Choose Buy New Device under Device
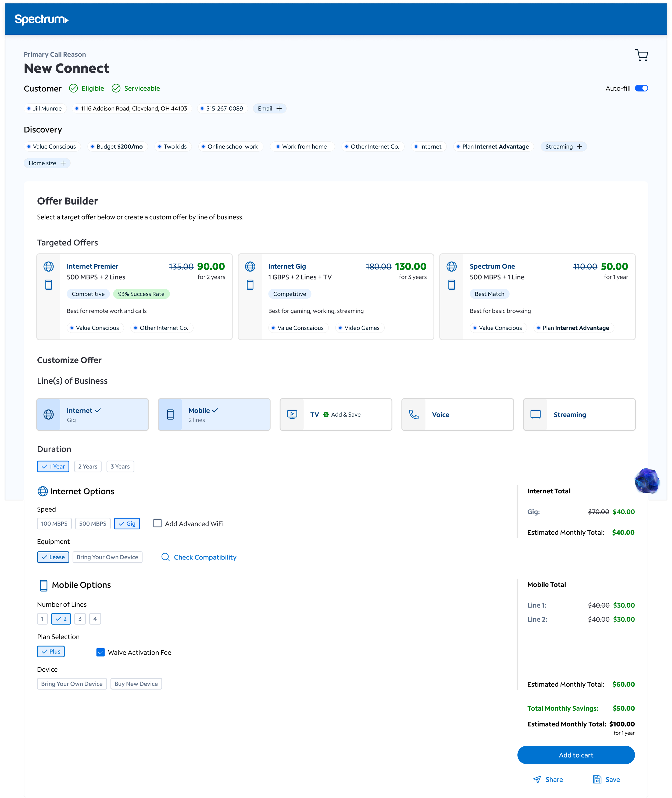The image size is (672, 798). click(136, 684)
